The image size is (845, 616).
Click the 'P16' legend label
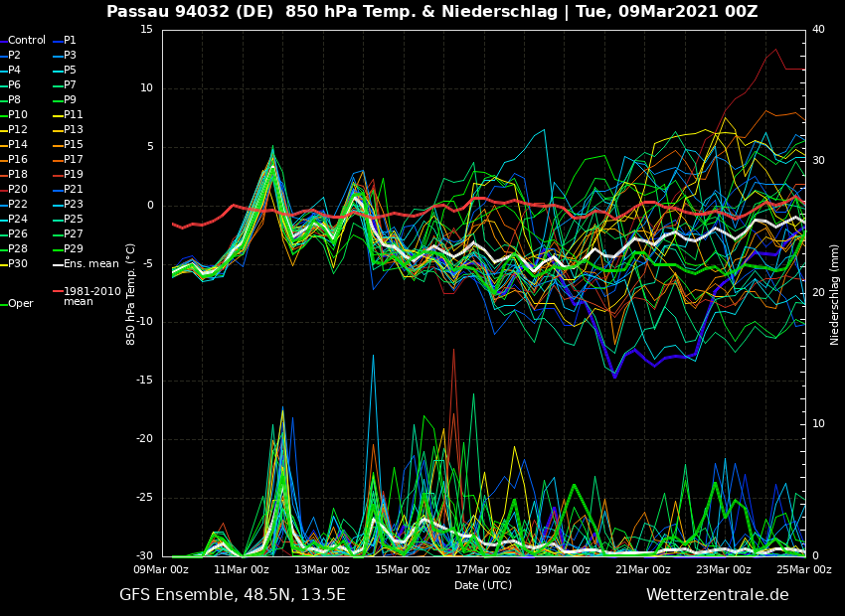coord(17,159)
